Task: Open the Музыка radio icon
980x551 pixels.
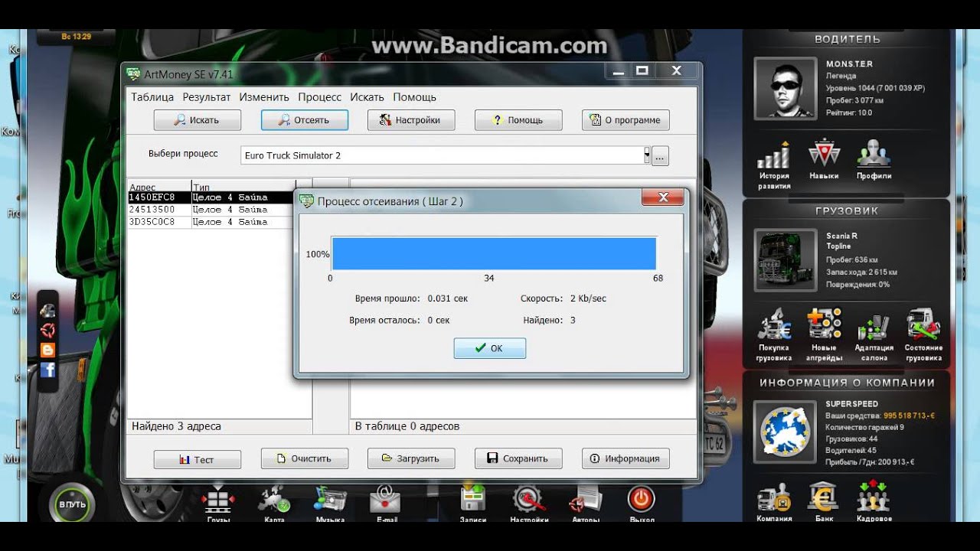Action: click(330, 500)
